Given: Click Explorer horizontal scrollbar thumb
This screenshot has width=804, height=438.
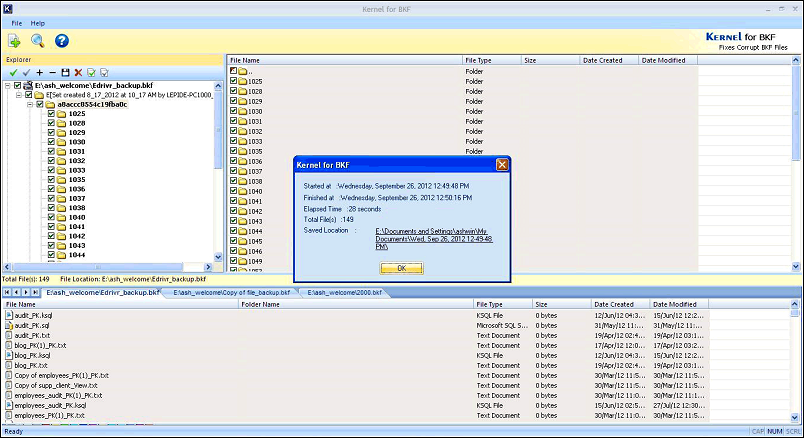Looking at the screenshot, I should click(97, 267).
